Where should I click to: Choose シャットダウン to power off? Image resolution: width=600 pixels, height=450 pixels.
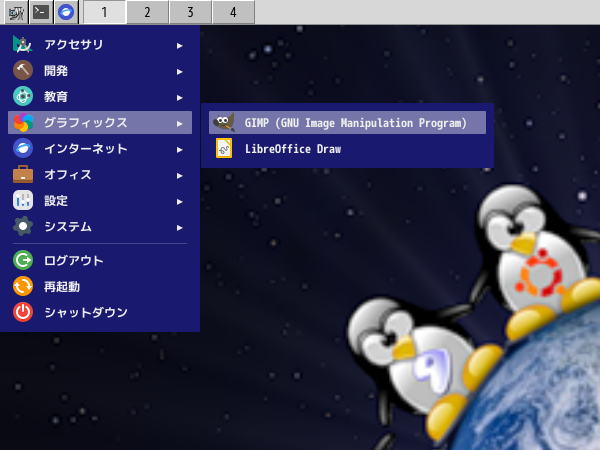click(x=100, y=312)
